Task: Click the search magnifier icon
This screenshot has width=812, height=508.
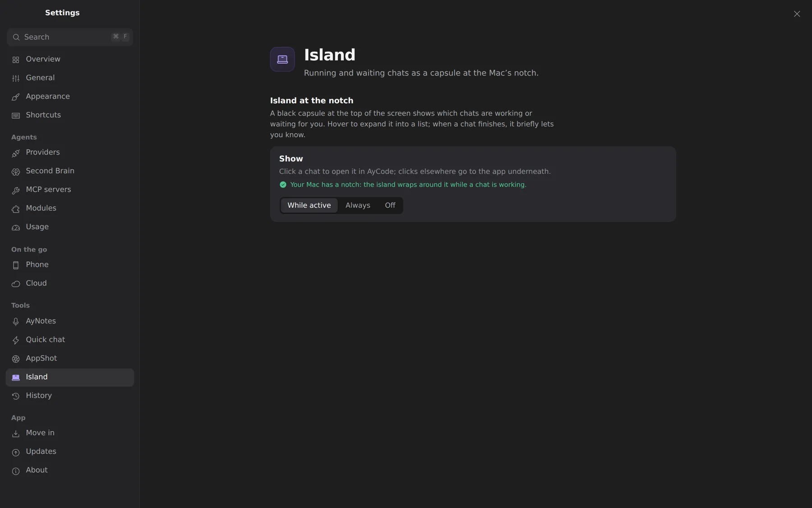Action: pyautogui.click(x=16, y=37)
